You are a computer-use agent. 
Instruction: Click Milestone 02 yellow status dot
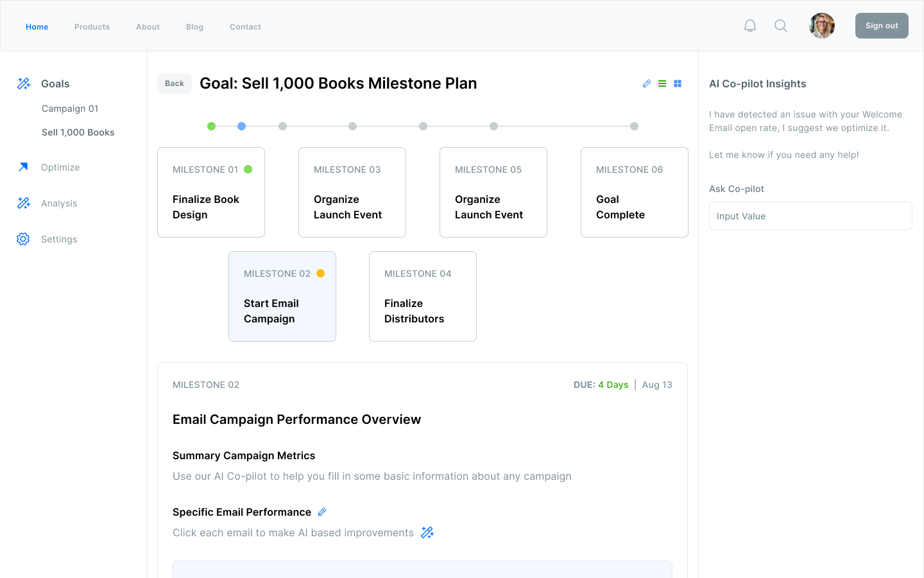321,274
